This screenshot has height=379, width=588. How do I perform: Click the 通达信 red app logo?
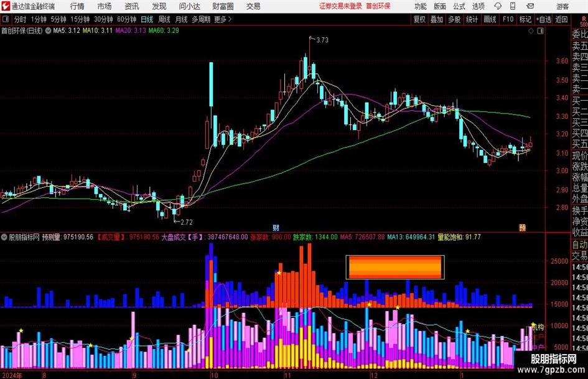6,6
